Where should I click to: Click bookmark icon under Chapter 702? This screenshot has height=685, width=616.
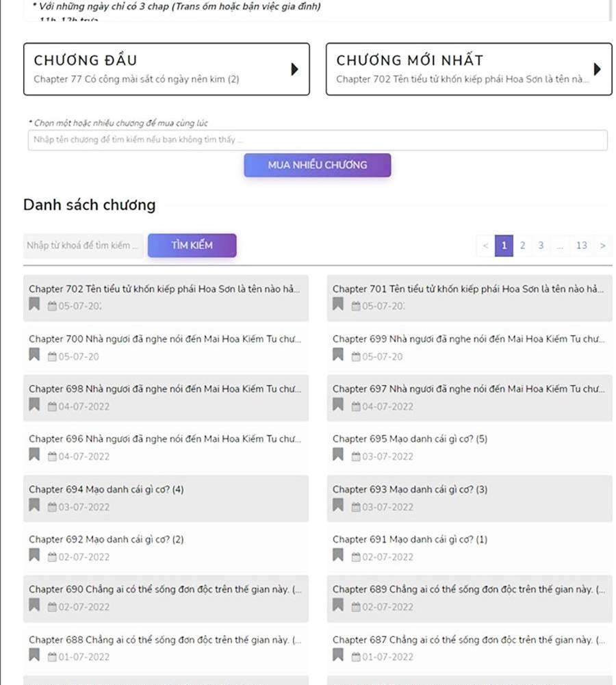[x=34, y=305]
